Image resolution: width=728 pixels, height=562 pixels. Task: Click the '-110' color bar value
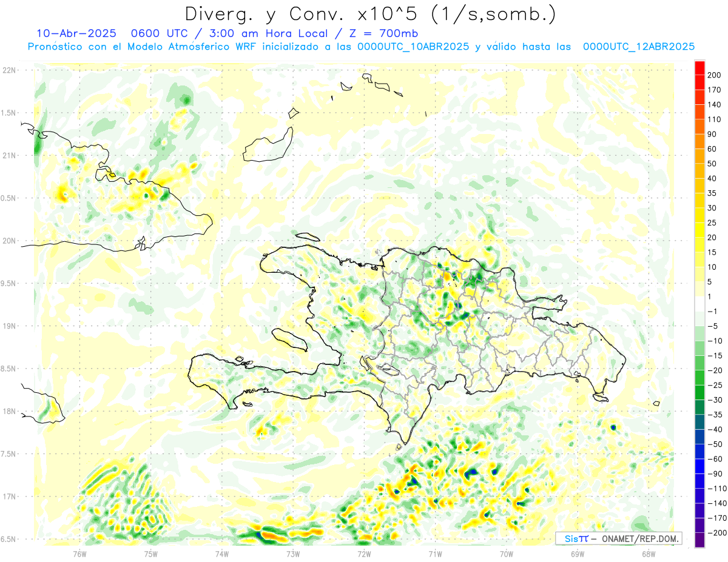pyautogui.click(x=718, y=489)
